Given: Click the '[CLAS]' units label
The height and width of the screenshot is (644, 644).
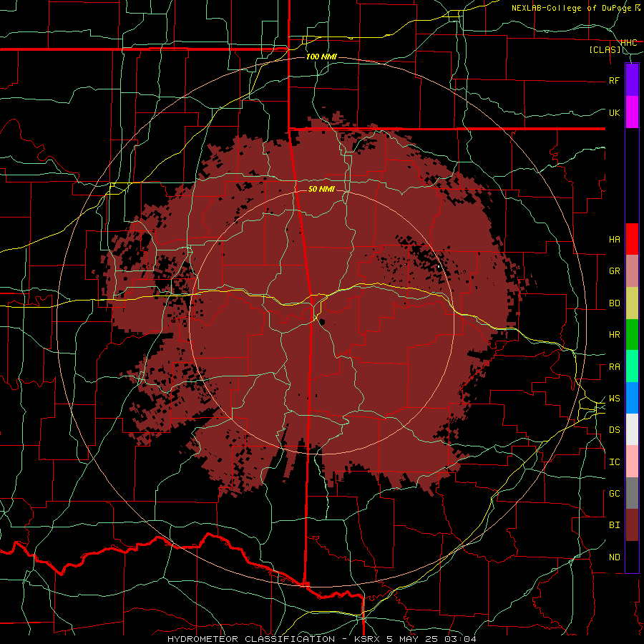Looking at the screenshot, I should [x=605, y=49].
